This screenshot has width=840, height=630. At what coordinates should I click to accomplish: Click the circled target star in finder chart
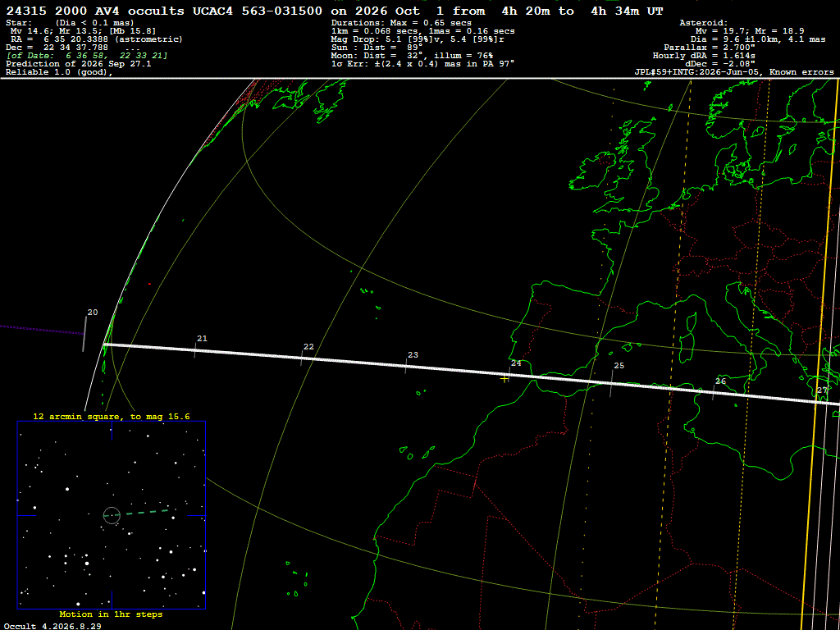coord(112,515)
